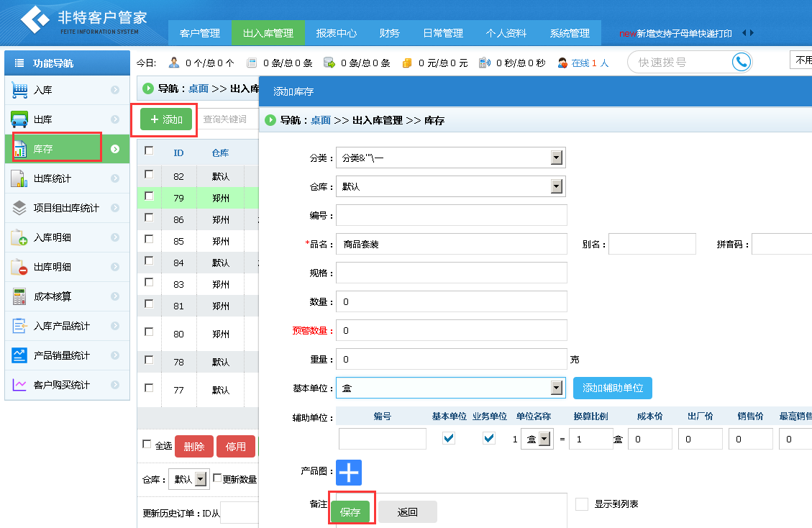Image resolution: width=812 pixels, height=528 pixels.
Task: Open 入库 via shopping cart icon
Action: pos(20,91)
